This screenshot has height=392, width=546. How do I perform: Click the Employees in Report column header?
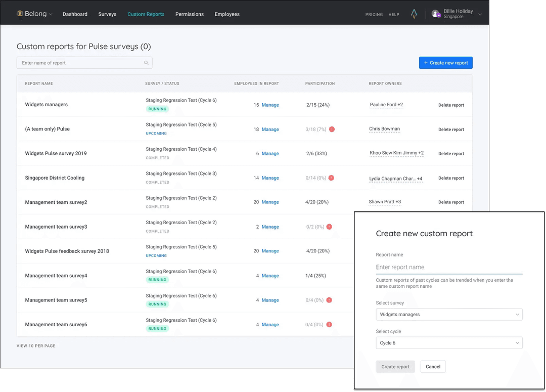point(257,83)
